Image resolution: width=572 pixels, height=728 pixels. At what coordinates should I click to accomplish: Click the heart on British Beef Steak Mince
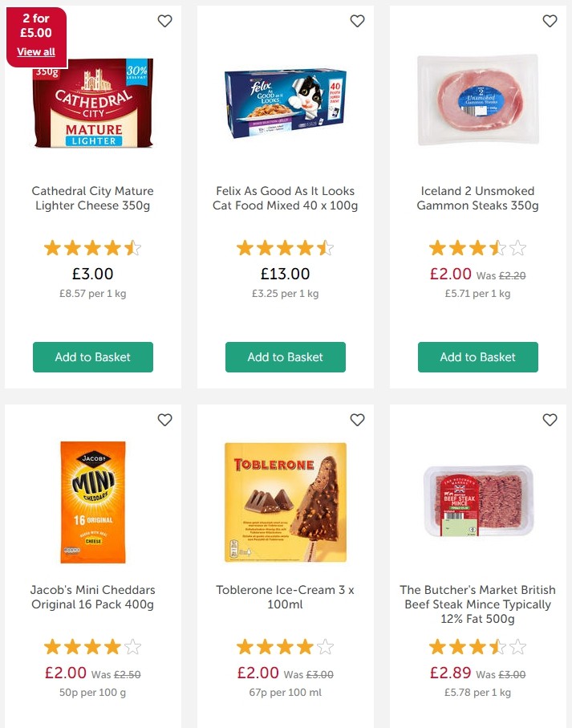550,420
